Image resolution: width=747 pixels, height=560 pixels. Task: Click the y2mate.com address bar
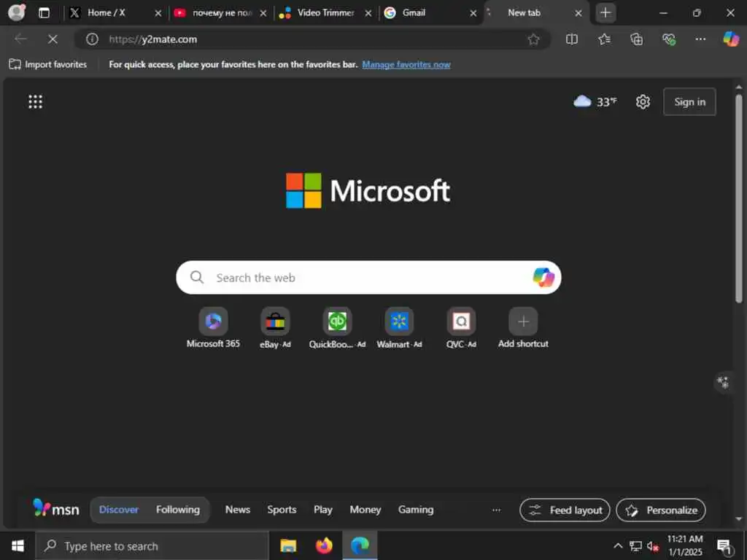[x=312, y=39]
